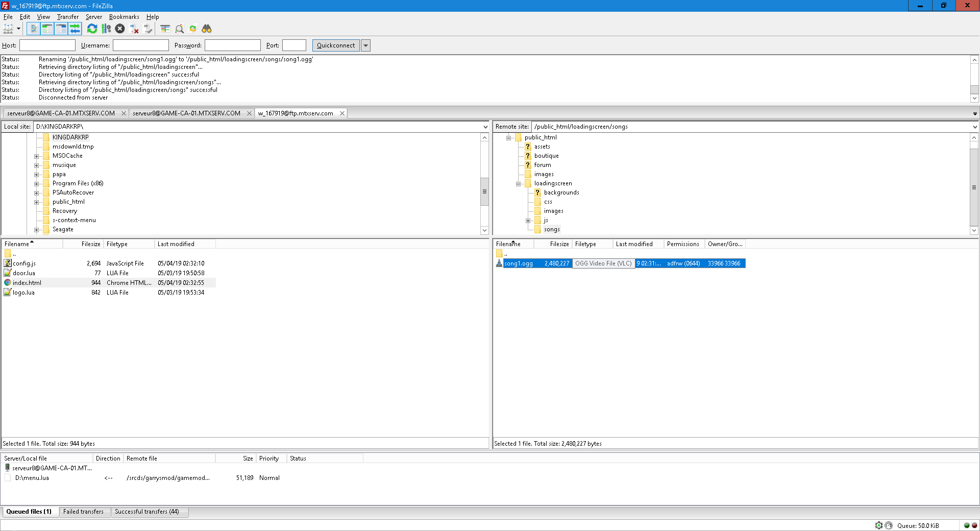Select the backgrounds remote folder
Viewport: 980px width, 531px height.
click(561, 193)
